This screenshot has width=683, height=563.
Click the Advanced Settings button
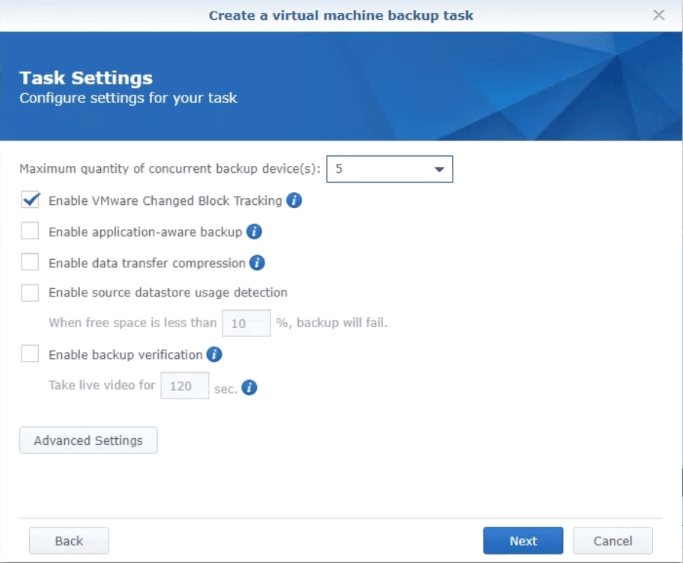88,440
